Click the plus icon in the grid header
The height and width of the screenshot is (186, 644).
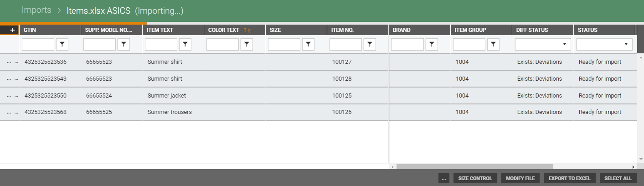pyautogui.click(x=12, y=30)
